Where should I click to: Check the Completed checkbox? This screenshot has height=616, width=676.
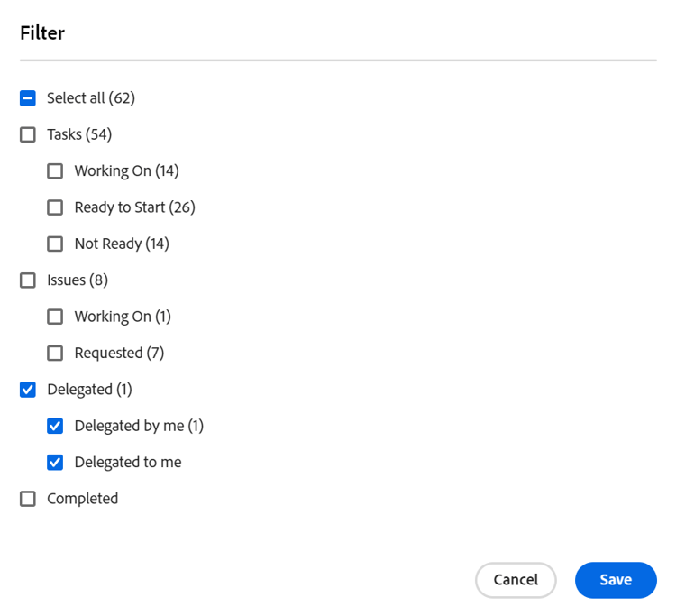pos(28,499)
